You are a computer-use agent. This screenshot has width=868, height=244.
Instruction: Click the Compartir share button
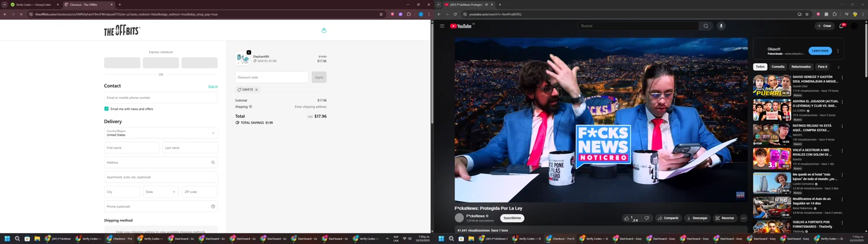pos(668,218)
